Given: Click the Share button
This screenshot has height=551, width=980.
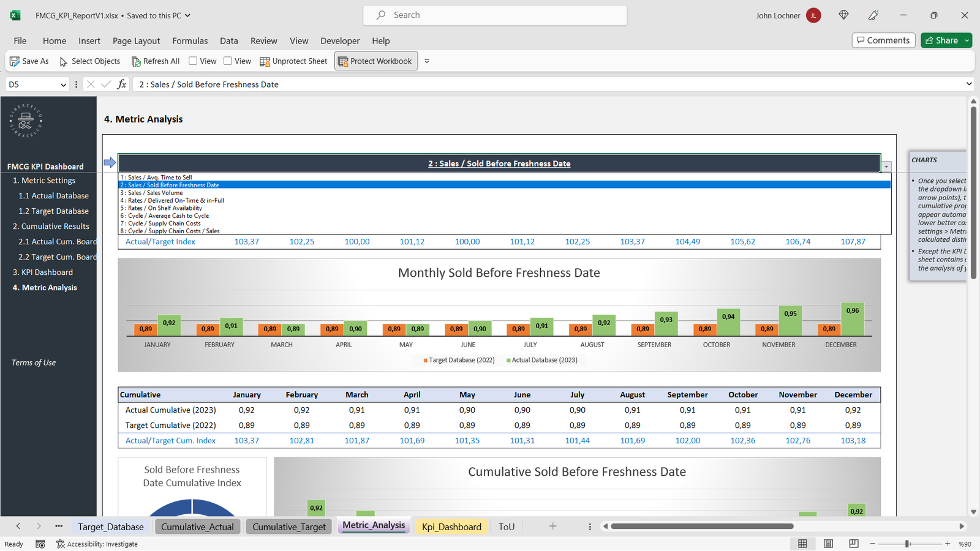Looking at the screenshot, I should (x=941, y=40).
